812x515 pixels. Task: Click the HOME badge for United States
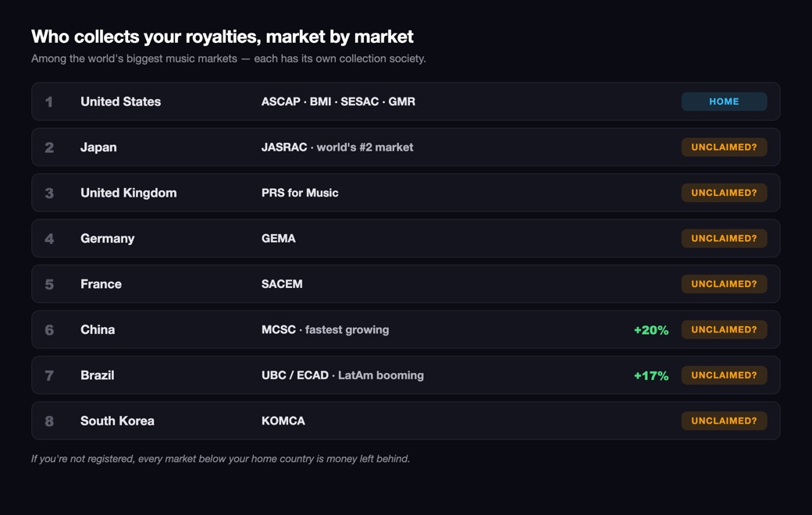click(724, 101)
